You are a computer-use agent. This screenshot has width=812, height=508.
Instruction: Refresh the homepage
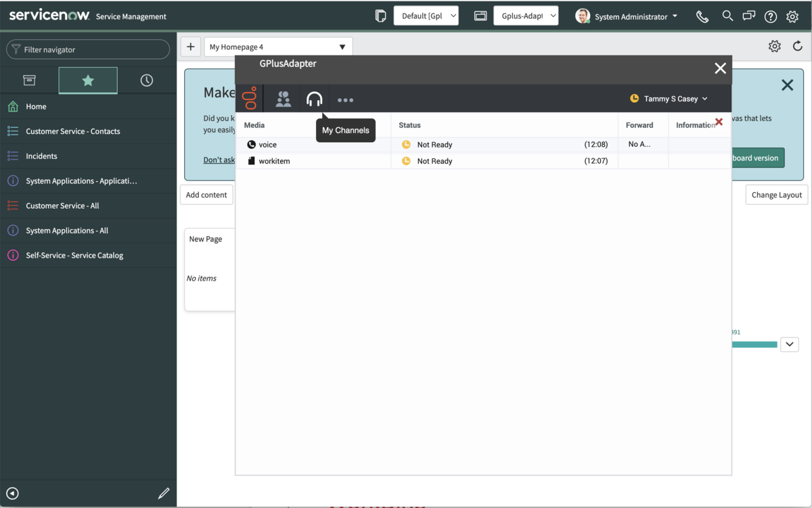[x=798, y=46]
